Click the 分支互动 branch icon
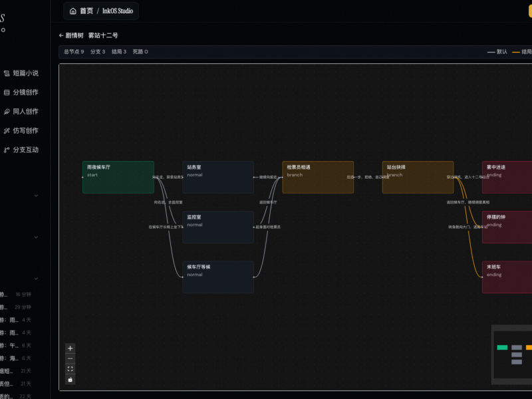Viewport: 532px width, 399px height. click(x=7, y=150)
